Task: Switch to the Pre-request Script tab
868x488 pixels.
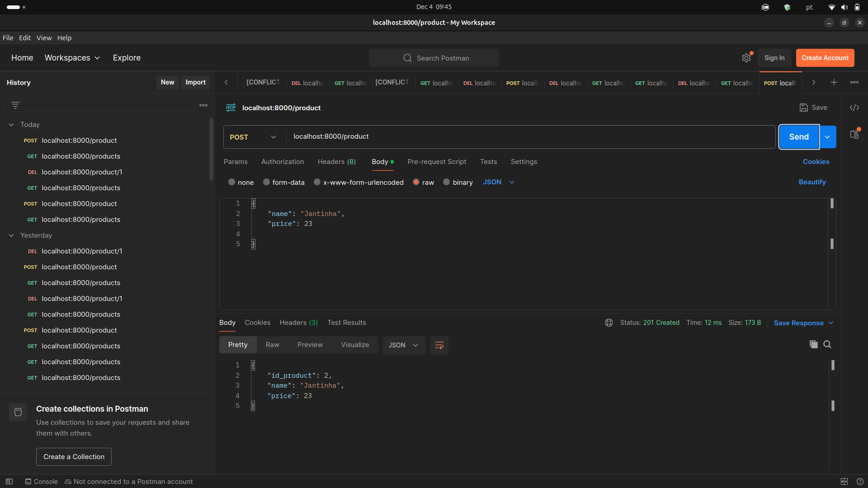Action: tap(436, 162)
